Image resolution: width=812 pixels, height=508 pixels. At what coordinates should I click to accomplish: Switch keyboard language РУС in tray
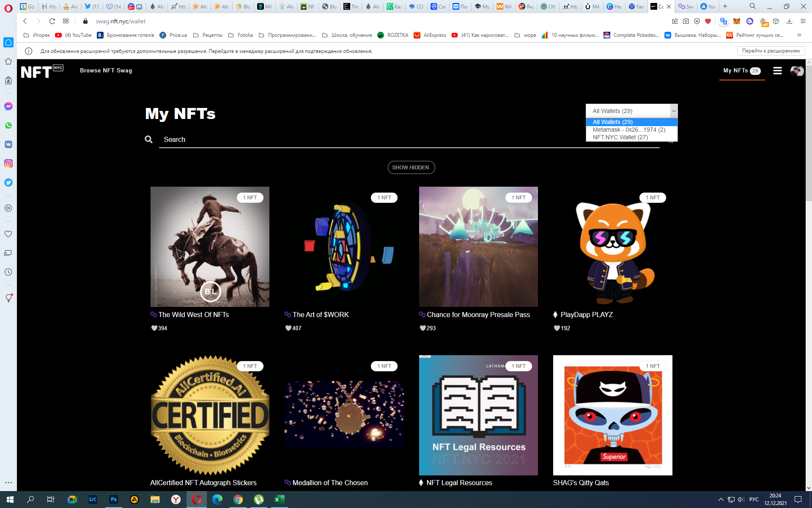(x=754, y=500)
